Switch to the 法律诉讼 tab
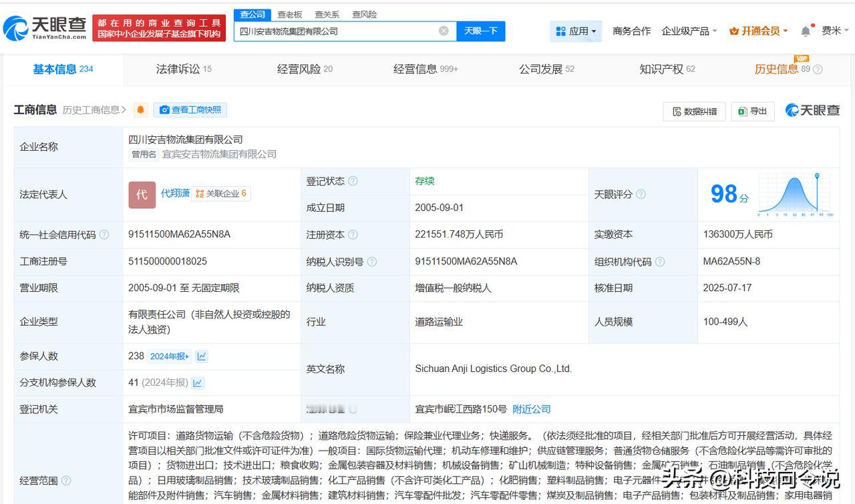 [x=184, y=69]
